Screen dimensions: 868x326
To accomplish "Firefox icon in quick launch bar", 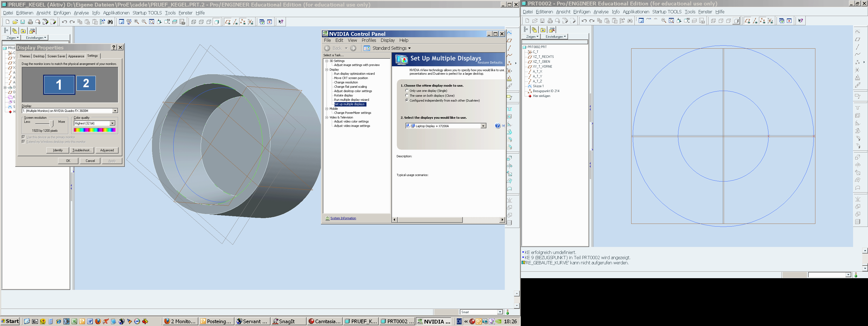I will click(x=98, y=321).
